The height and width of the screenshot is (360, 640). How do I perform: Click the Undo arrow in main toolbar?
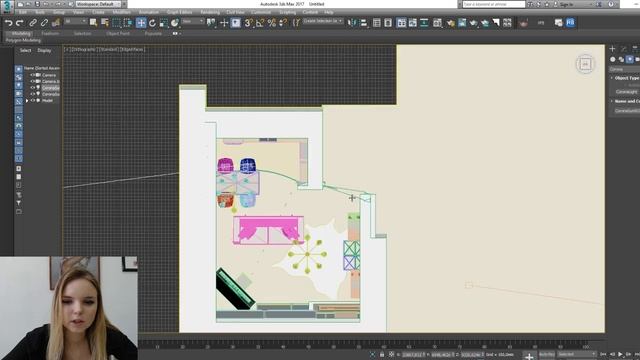(8, 23)
